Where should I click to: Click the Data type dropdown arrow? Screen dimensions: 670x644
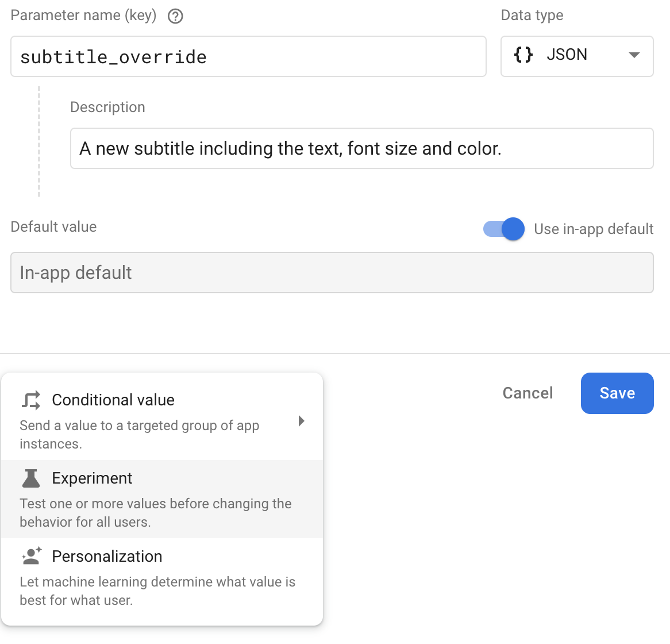pyautogui.click(x=634, y=55)
